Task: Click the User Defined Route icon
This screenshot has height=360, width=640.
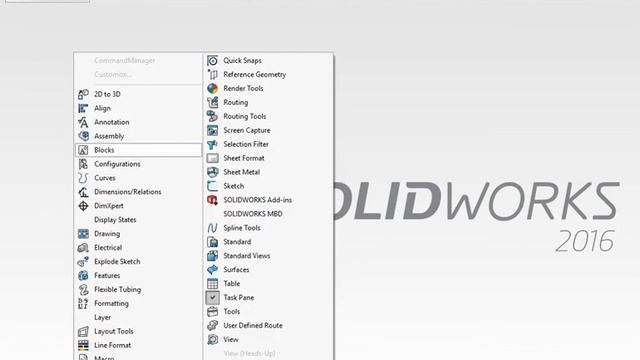Action: (212, 326)
